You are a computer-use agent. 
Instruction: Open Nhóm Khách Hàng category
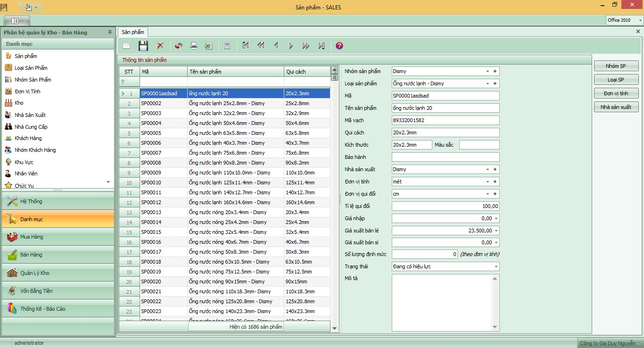click(x=35, y=150)
